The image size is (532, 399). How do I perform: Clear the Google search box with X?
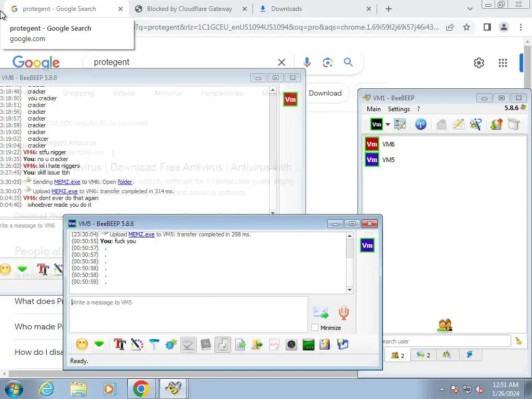281,62
